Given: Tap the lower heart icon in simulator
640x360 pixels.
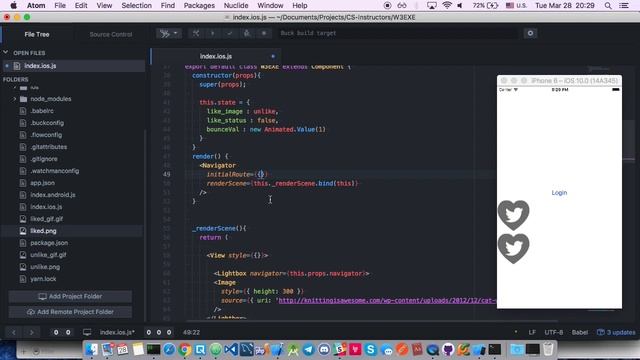Looking at the screenshot, I should [x=513, y=248].
